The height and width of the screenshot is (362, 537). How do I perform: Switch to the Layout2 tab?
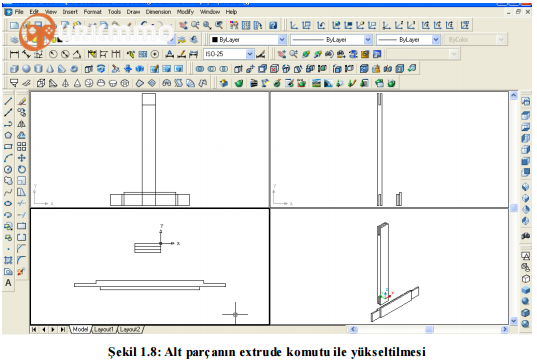pyautogui.click(x=130, y=329)
